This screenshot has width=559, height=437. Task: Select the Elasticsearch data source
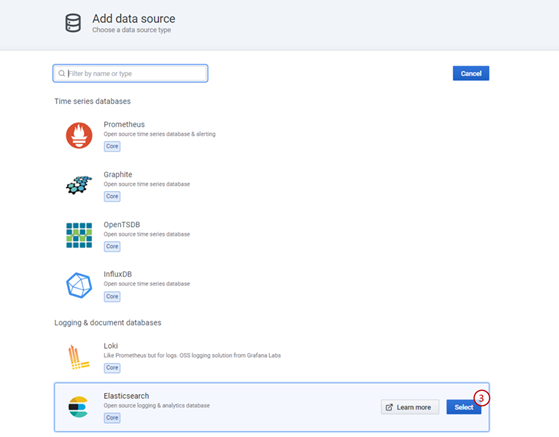(x=464, y=407)
